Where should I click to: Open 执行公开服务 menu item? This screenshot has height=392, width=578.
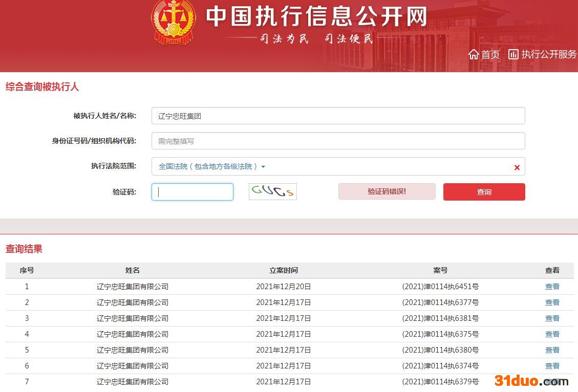pos(548,54)
